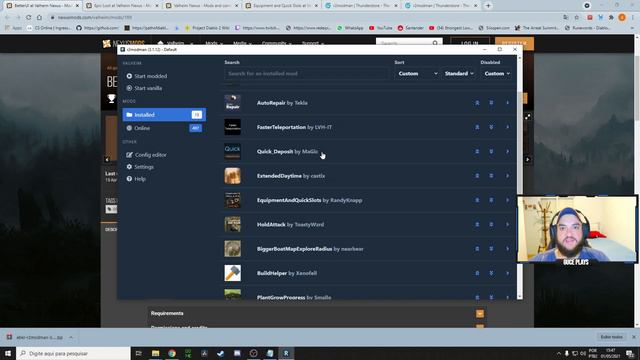
Task: Click the orange REGISTER button on Nexus
Action: (x=514, y=43)
